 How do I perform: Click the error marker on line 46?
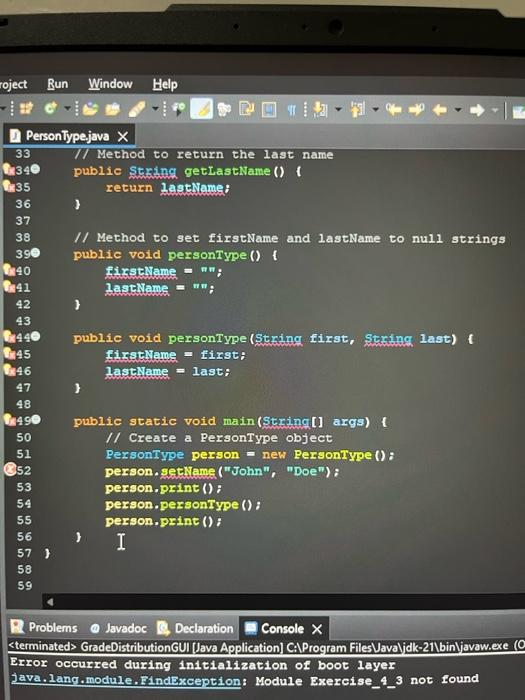coord(9,370)
